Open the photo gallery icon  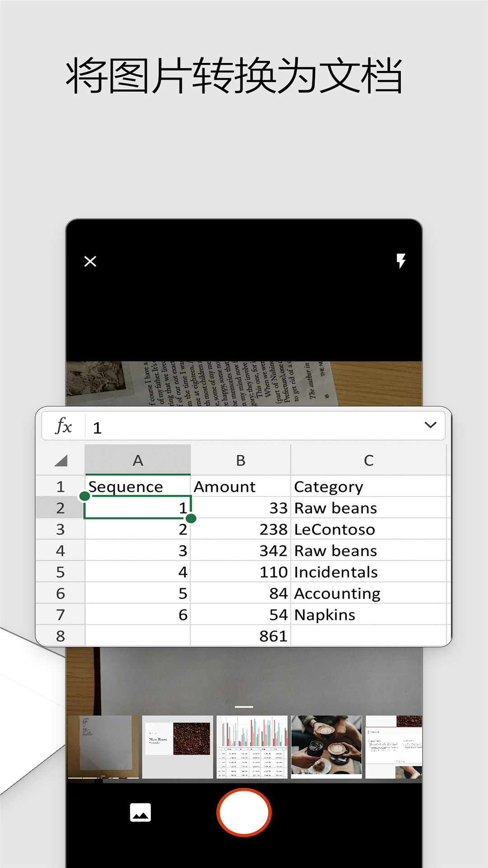tap(141, 812)
